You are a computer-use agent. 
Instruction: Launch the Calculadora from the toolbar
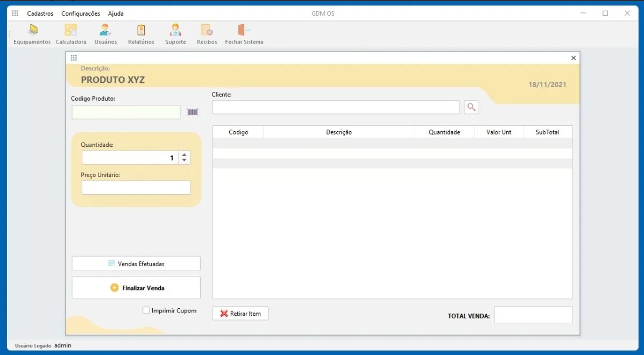pos(70,33)
